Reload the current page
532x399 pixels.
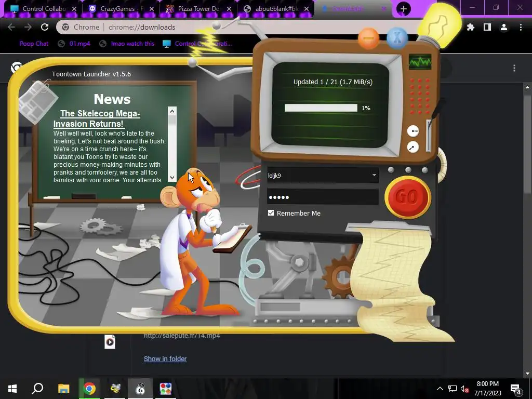coord(45,27)
